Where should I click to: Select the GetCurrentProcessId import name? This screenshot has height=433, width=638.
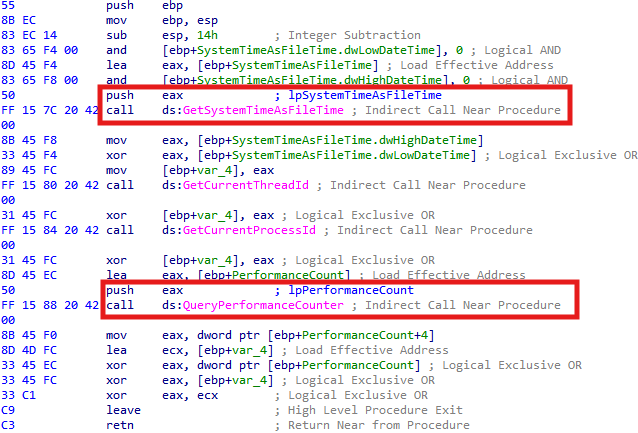tap(249, 230)
